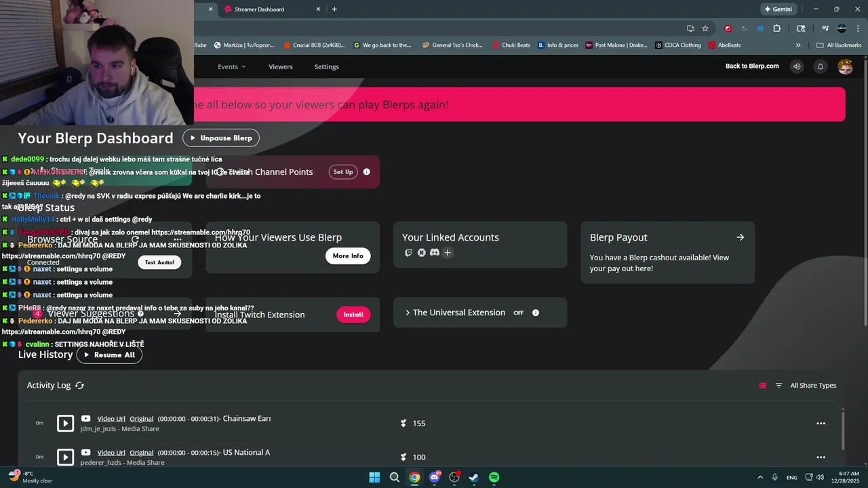Add another linked account with plus icon
The height and width of the screenshot is (488, 868).
pos(448,253)
